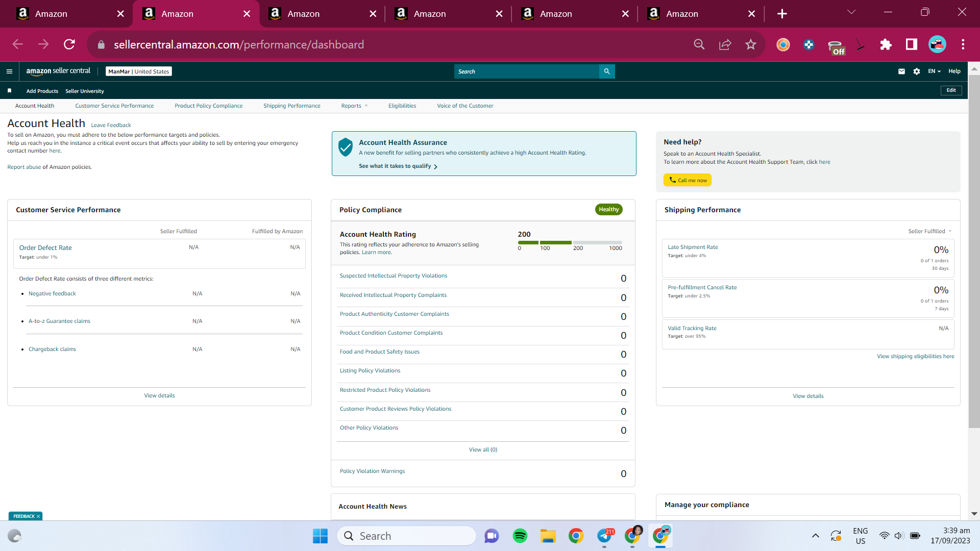Click the Account Health Assurance shield icon
Viewport: 980px width, 551px height.
click(x=346, y=147)
